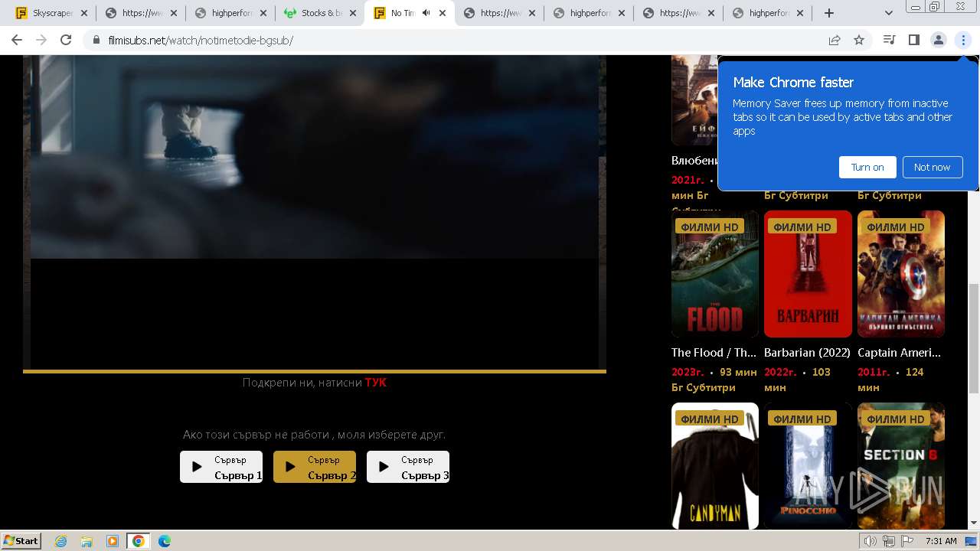This screenshot has height=551, width=980.
Task: Go back to the previous page
Action: [x=17, y=40]
